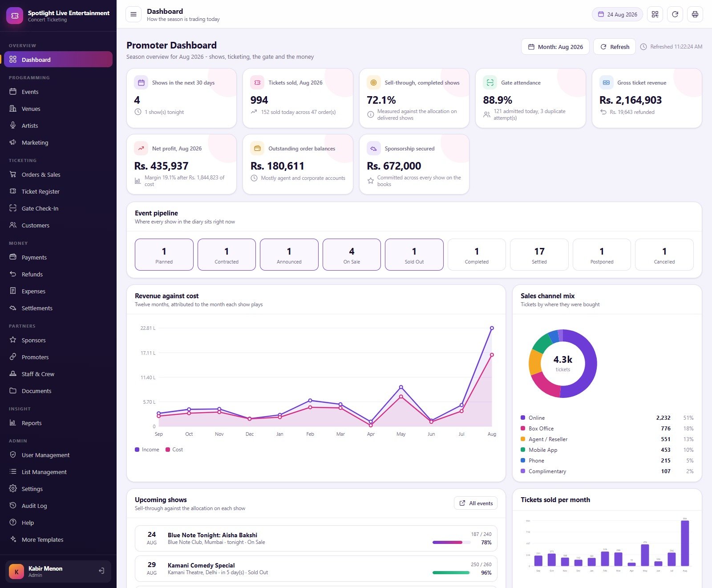This screenshot has height=588, width=712.
Task: Open Venues page
Action: (x=58, y=109)
